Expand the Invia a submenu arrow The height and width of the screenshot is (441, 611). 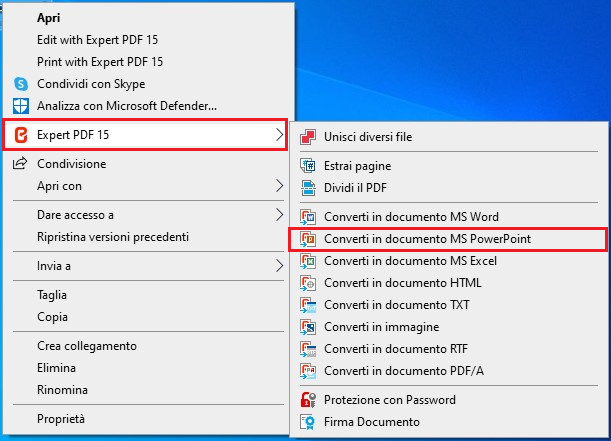point(279,266)
